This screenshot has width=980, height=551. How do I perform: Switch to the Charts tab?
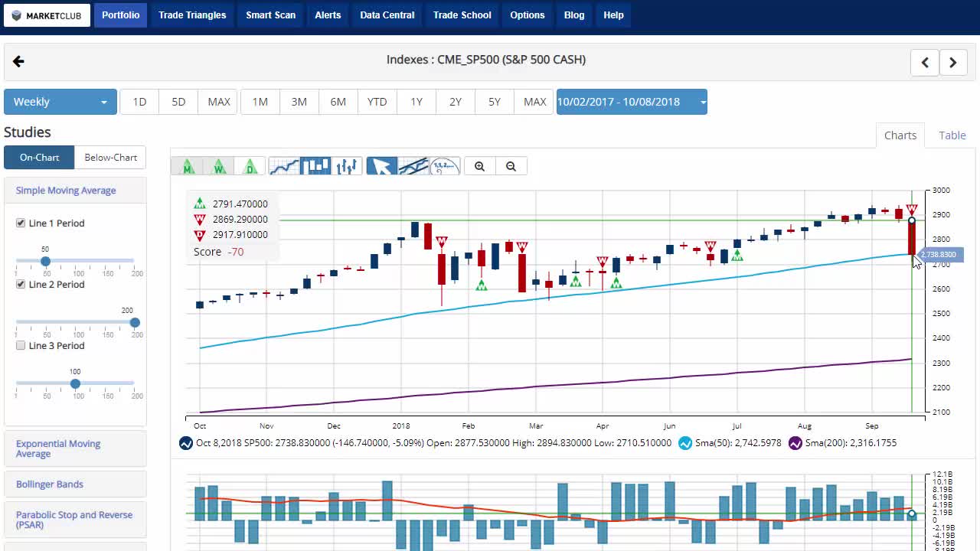click(900, 135)
